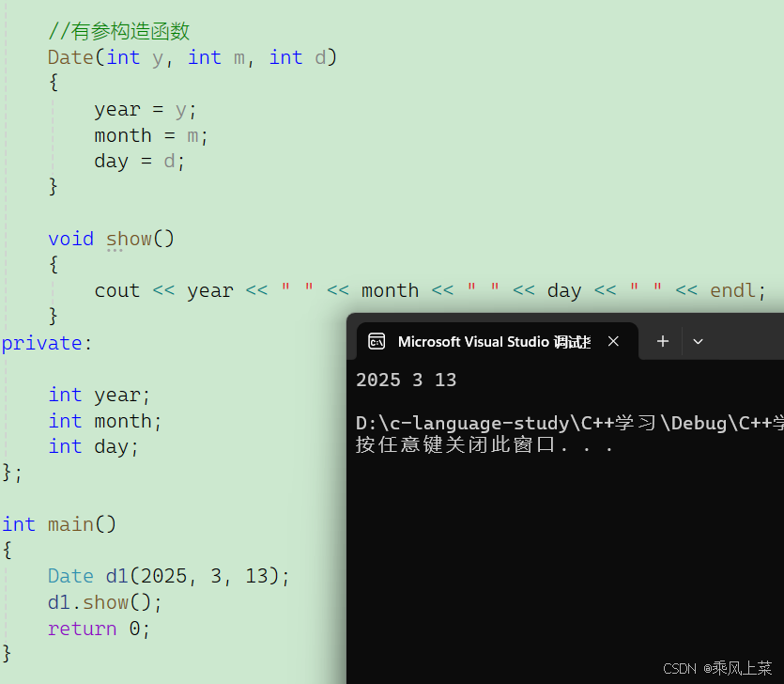This screenshot has height=684, width=784.
Task: Close the Microsoft Visual Studio console tab
Action: click(x=613, y=341)
